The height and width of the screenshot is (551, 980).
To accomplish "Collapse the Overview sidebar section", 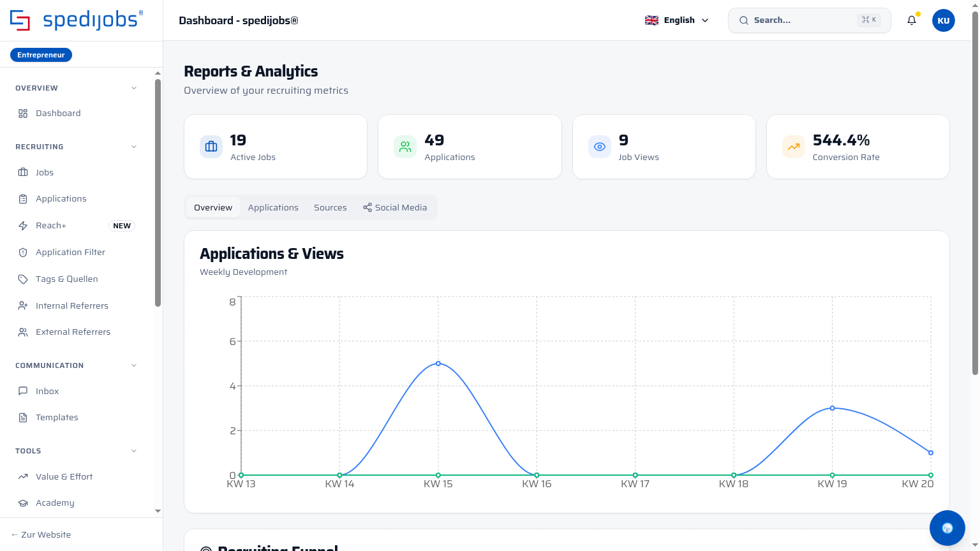I will [x=134, y=88].
